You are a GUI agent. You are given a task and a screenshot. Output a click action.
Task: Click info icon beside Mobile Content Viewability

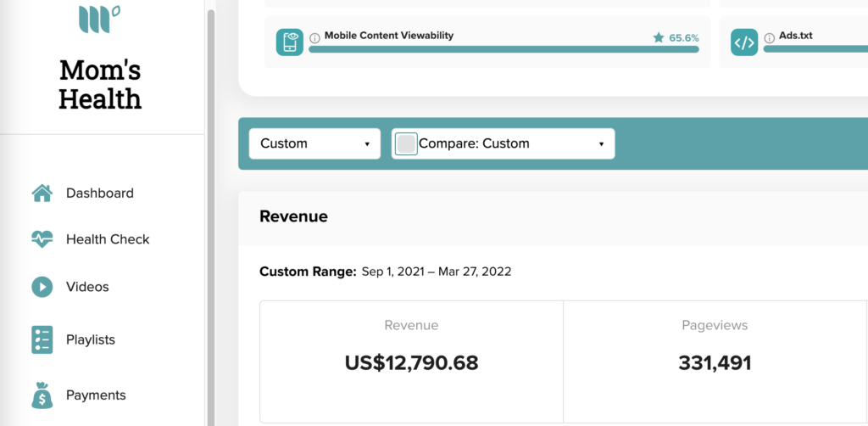pyautogui.click(x=315, y=38)
